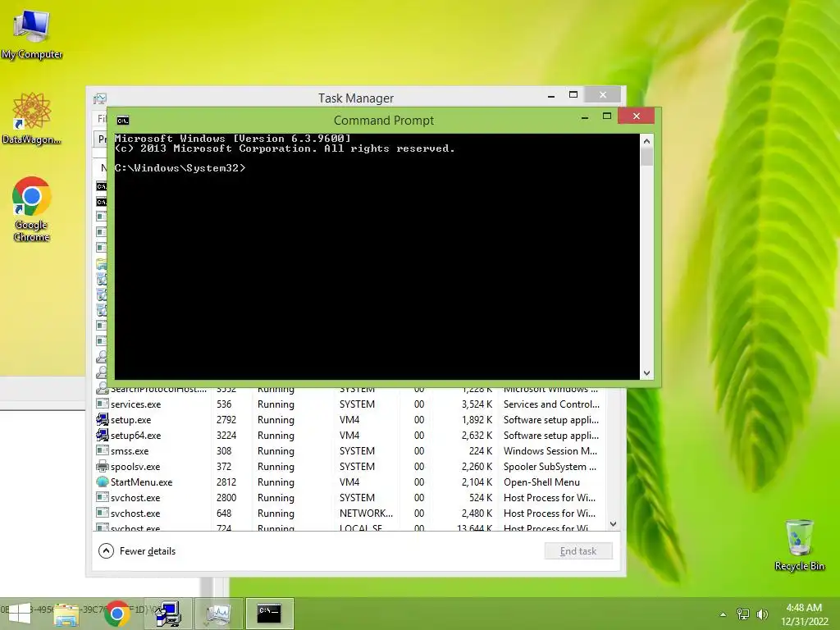Open the Recycle Bin on the desktop
The image size is (840, 630).
799,545
